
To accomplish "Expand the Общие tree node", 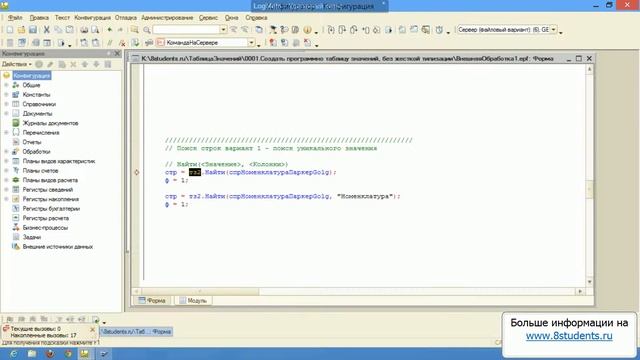I will coord(6,85).
